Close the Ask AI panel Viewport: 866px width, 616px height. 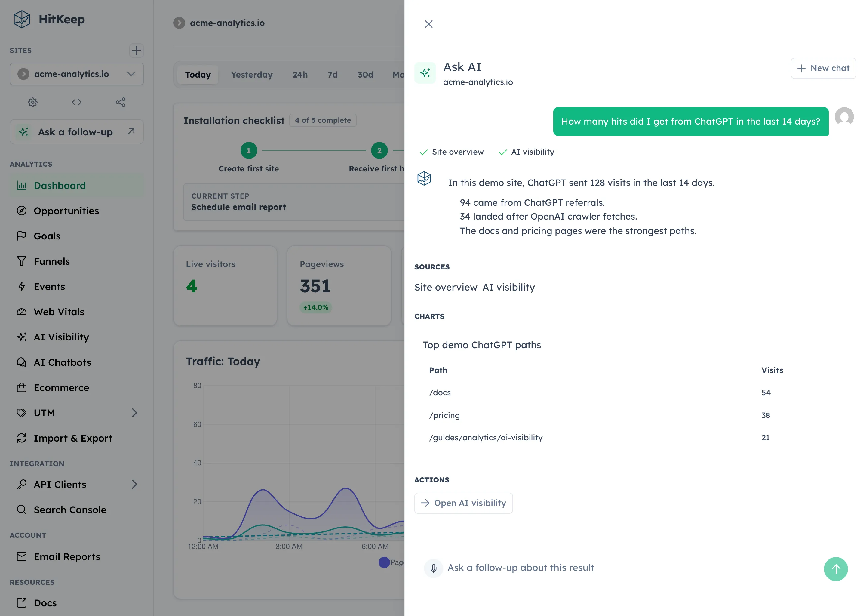(428, 24)
